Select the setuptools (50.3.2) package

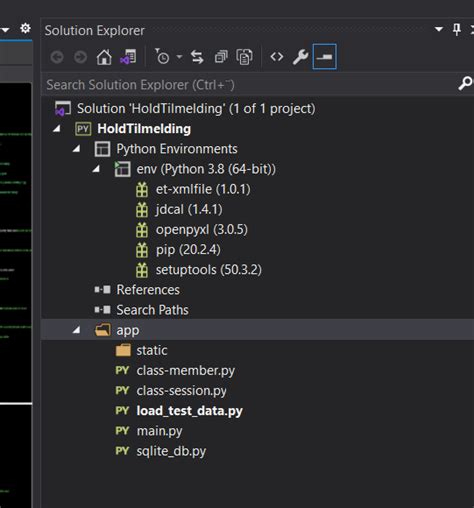point(209,270)
